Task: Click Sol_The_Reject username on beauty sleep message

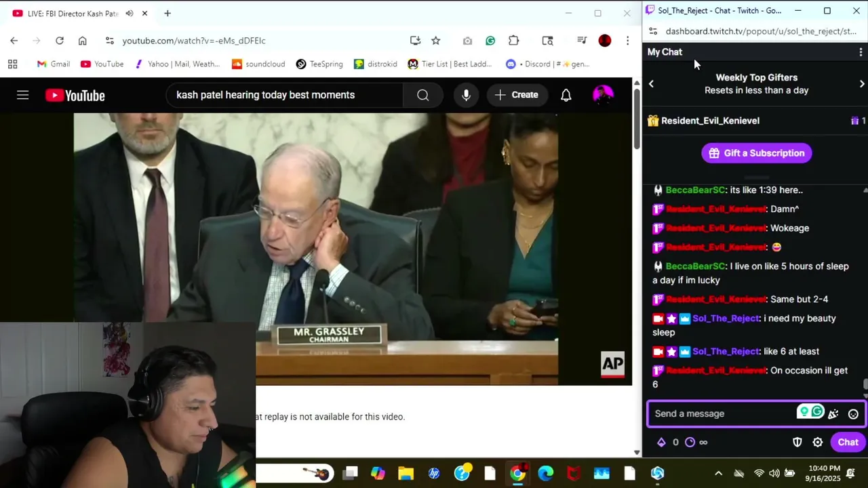Action: pos(726,319)
